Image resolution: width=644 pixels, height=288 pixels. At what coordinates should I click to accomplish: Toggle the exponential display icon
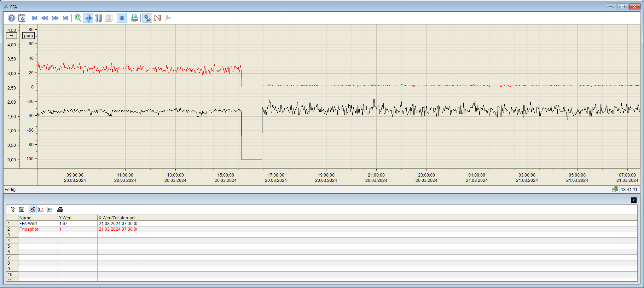click(33, 209)
